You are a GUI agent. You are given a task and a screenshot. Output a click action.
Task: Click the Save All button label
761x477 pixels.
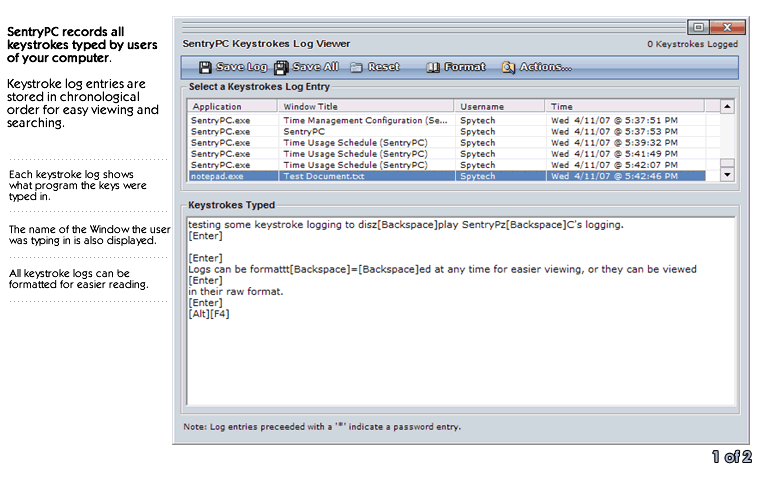(315, 66)
